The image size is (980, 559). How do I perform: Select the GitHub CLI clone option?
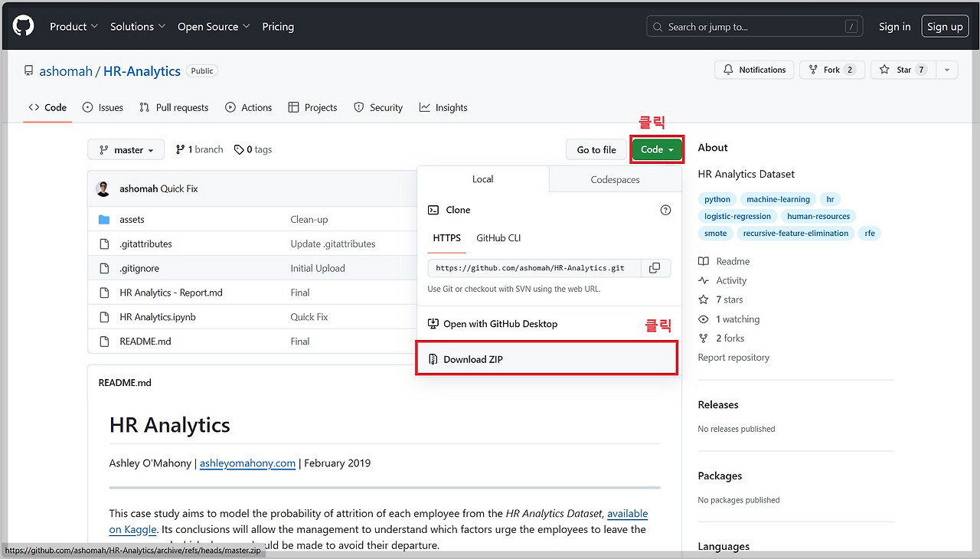pos(498,238)
